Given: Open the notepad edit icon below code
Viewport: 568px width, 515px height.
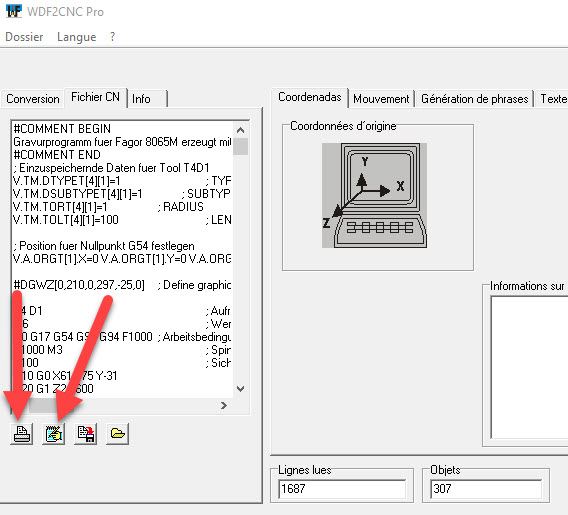Looking at the screenshot, I should [54, 434].
